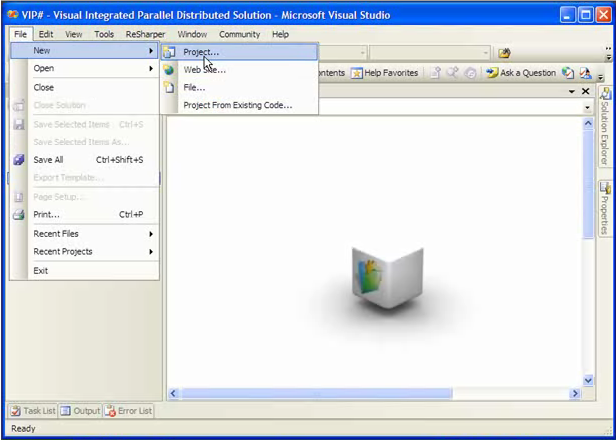
Task: Open the Properties side tab
Action: (605, 208)
